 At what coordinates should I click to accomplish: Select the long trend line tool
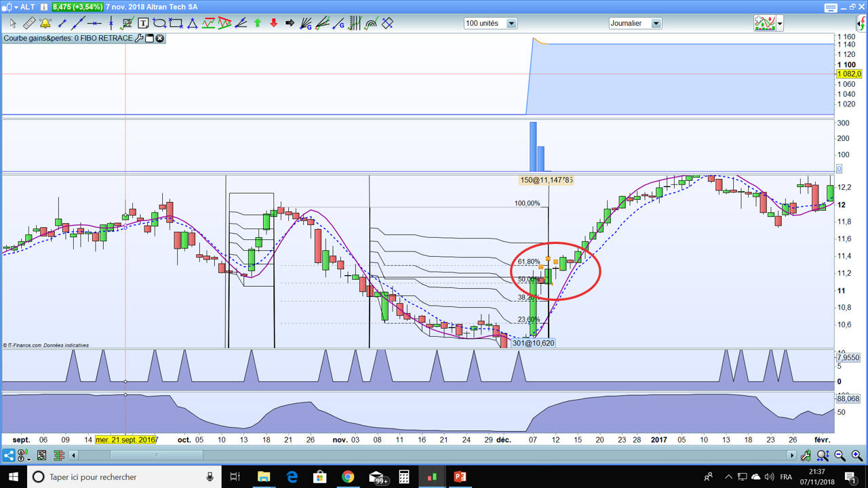pyautogui.click(x=78, y=23)
